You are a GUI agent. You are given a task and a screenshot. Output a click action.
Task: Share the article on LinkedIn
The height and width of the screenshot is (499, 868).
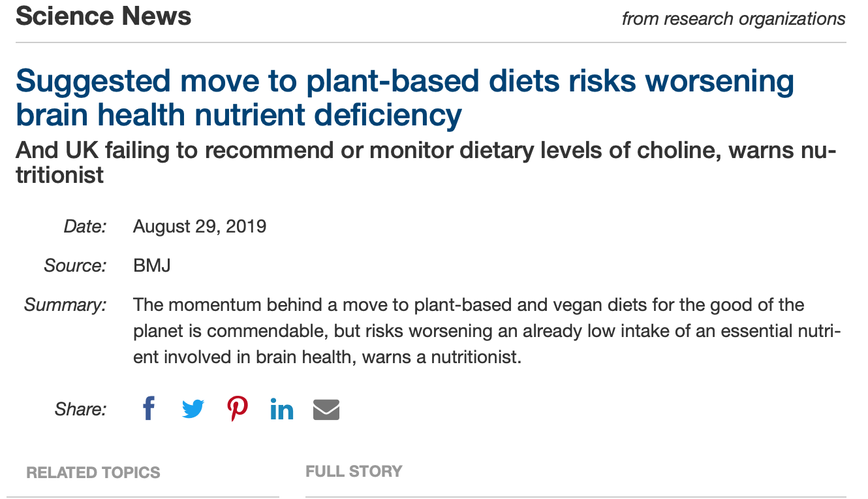tap(282, 410)
